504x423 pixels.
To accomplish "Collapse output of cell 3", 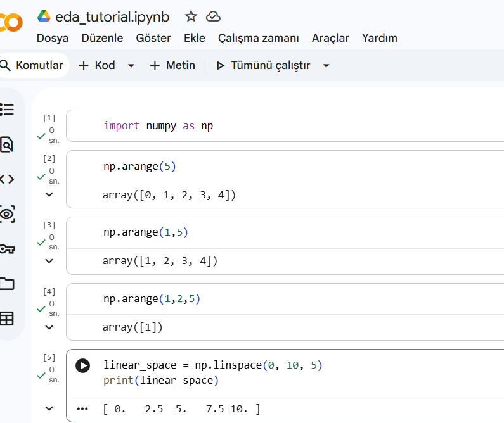I will coord(49,261).
